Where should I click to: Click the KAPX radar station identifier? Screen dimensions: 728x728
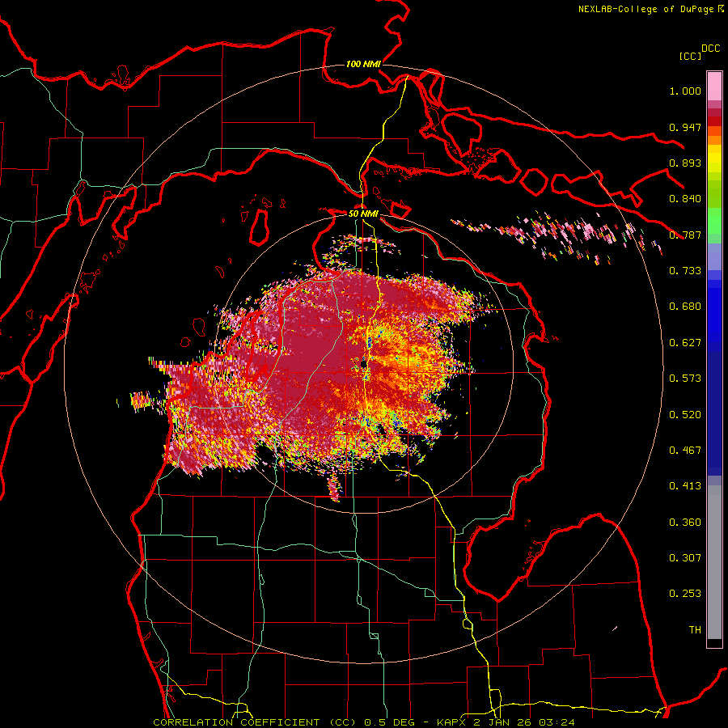(451, 722)
